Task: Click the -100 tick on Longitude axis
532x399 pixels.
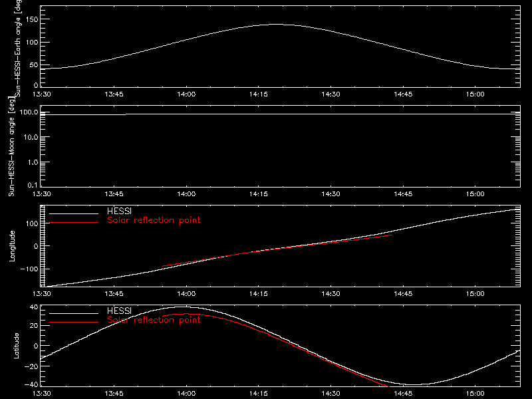Action: click(x=29, y=269)
